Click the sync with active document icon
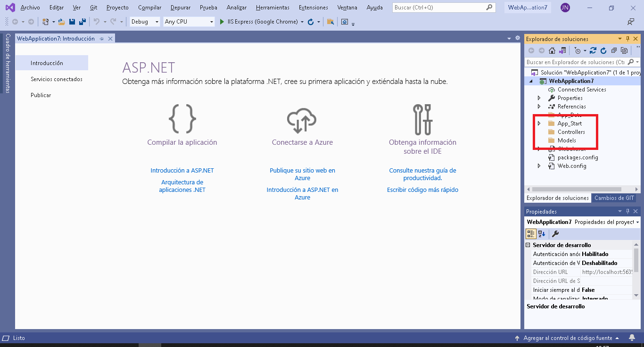This screenshot has height=347, width=644. coord(593,50)
